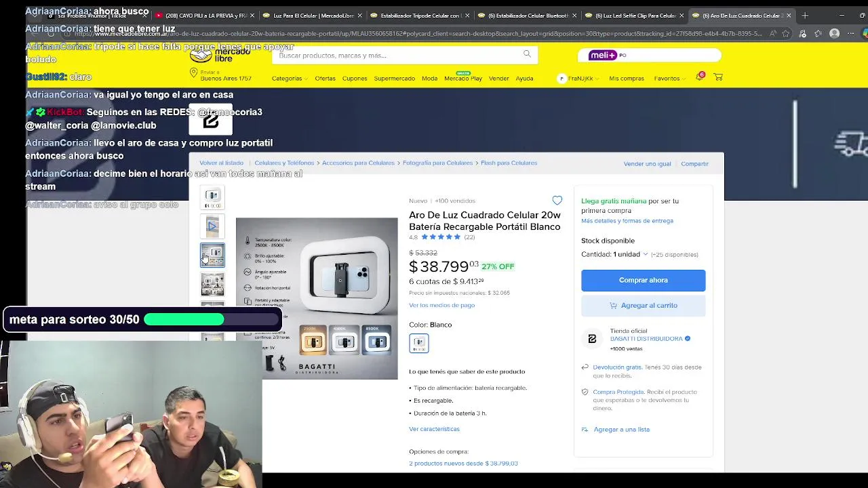Click the search magnifier icon
868x488 pixels.
click(527, 54)
